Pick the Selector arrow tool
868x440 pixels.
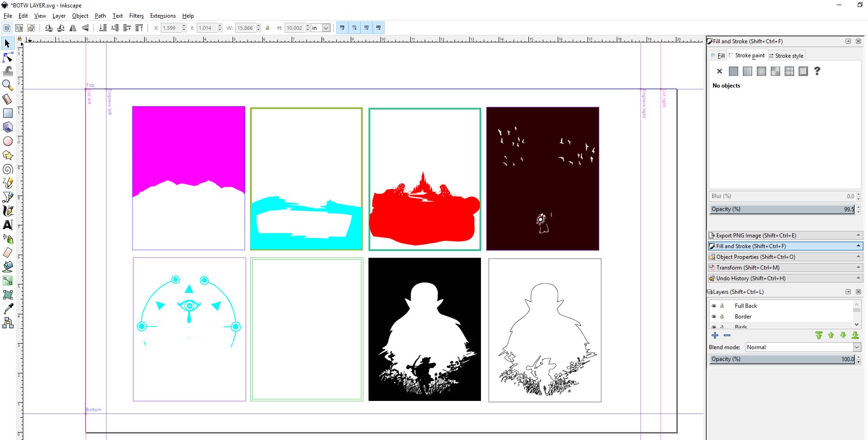point(7,43)
